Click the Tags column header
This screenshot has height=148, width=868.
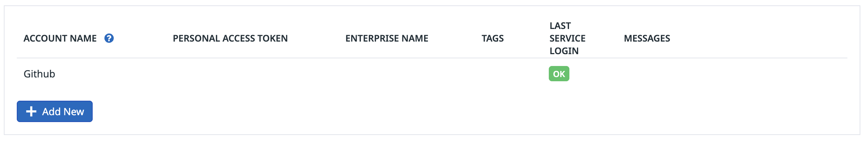492,38
